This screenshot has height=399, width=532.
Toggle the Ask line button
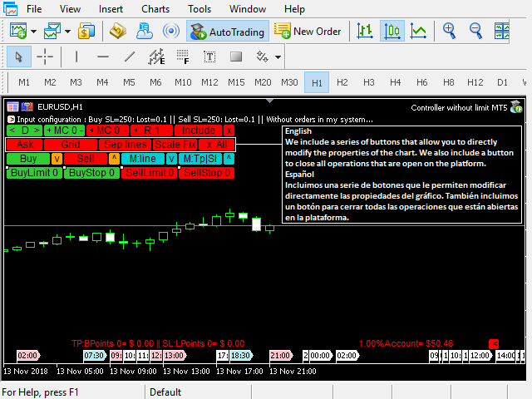coord(26,145)
